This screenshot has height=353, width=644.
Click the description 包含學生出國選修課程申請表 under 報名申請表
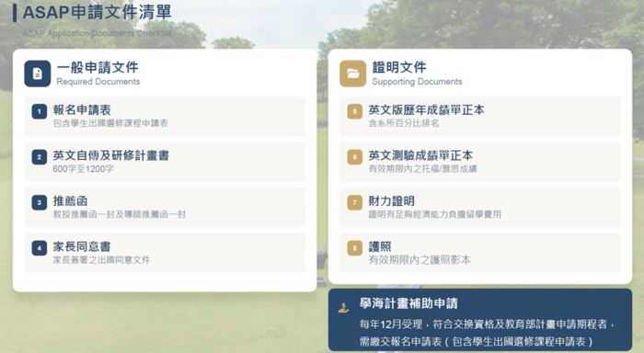coord(110,123)
